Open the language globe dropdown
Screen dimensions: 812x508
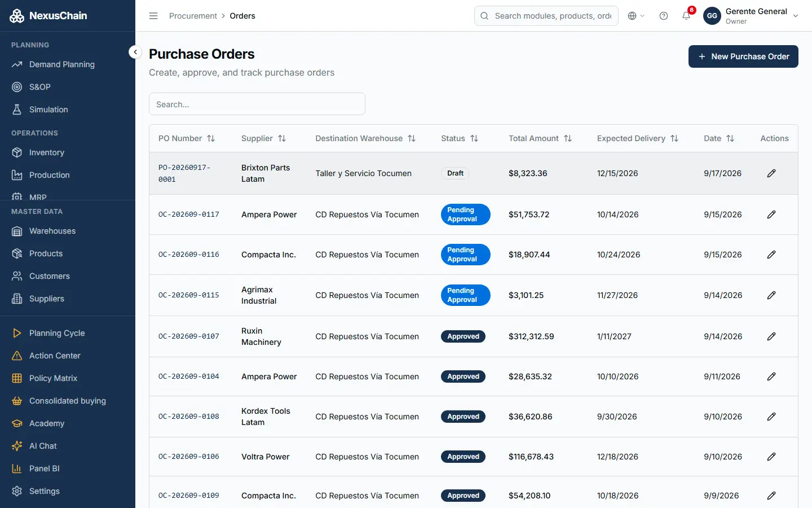coord(636,16)
